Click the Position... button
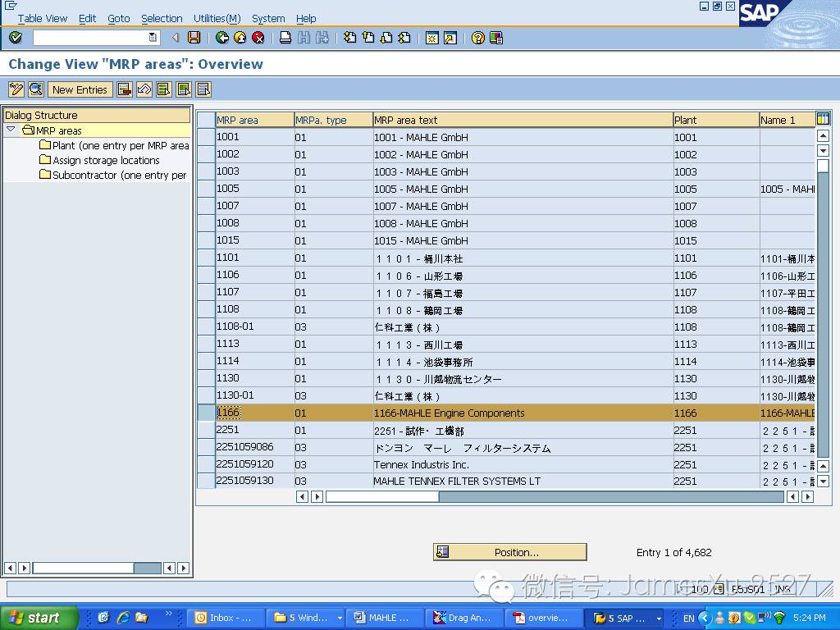Screen dimensions: 840x630 [509, 552]
